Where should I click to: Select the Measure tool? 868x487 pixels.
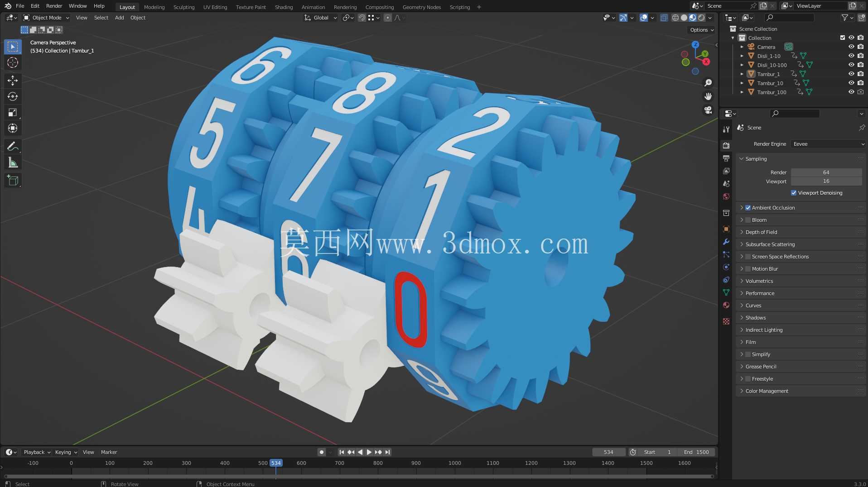13,162
